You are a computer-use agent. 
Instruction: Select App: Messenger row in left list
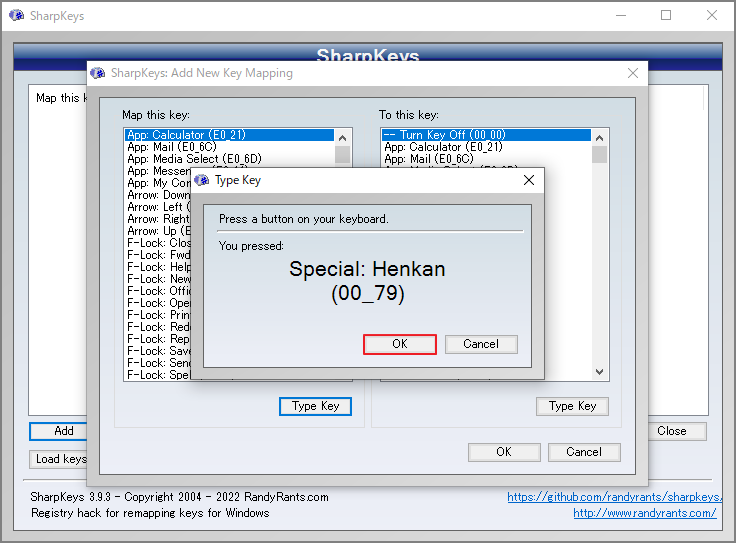158,171
